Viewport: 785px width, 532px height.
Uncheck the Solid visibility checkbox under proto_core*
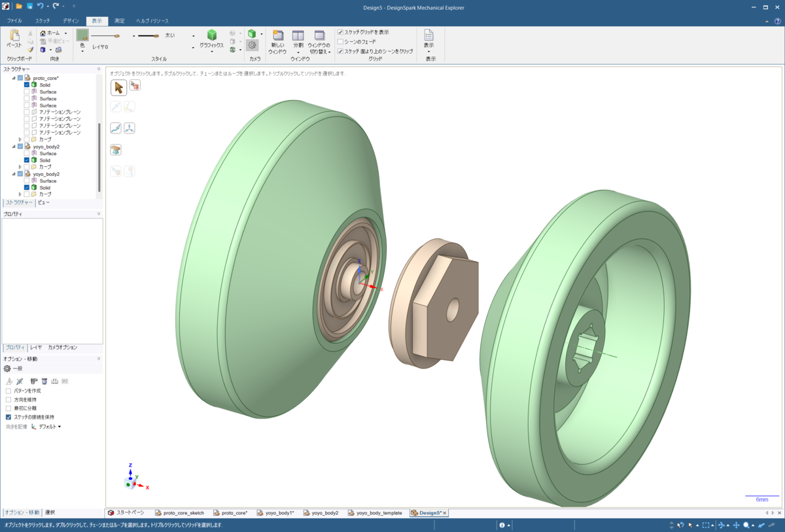pyautogui.click(x=27, y=85)
